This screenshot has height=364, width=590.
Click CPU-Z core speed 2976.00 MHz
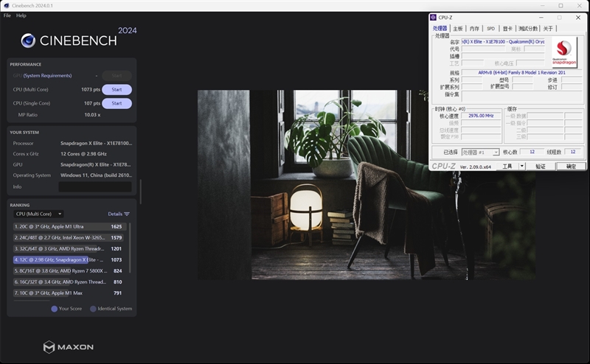pyautogui.click(x=481, y=116)
